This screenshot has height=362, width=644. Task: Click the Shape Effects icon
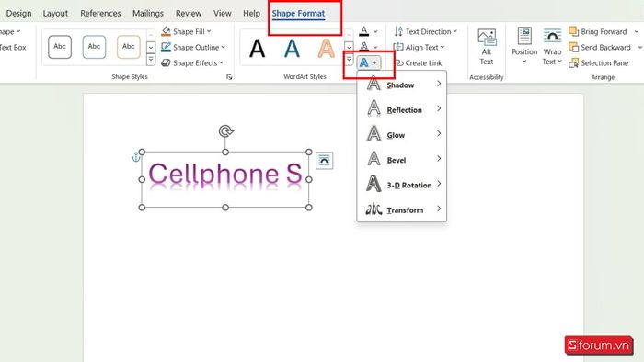[x=166, y=62]
